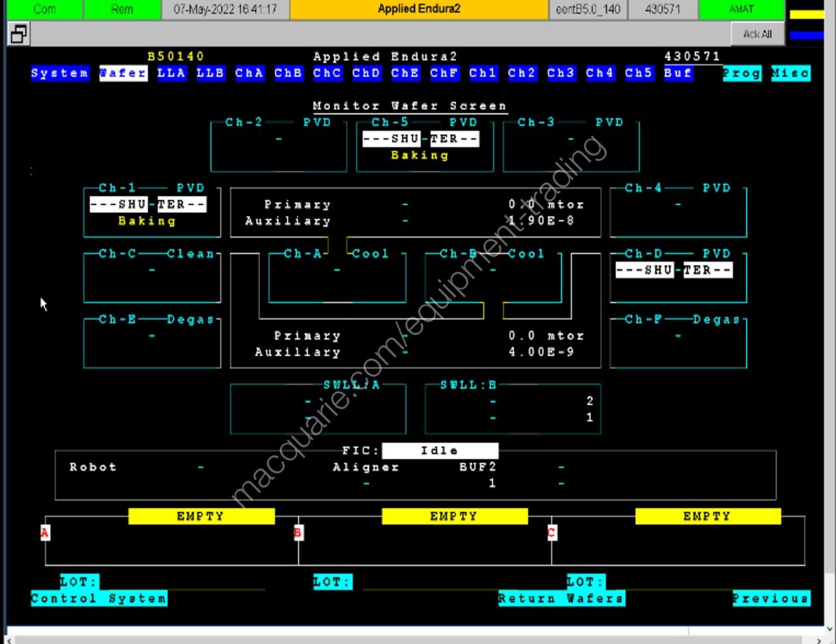Click Baking status in Ch-5

click(x=421, y=155)
